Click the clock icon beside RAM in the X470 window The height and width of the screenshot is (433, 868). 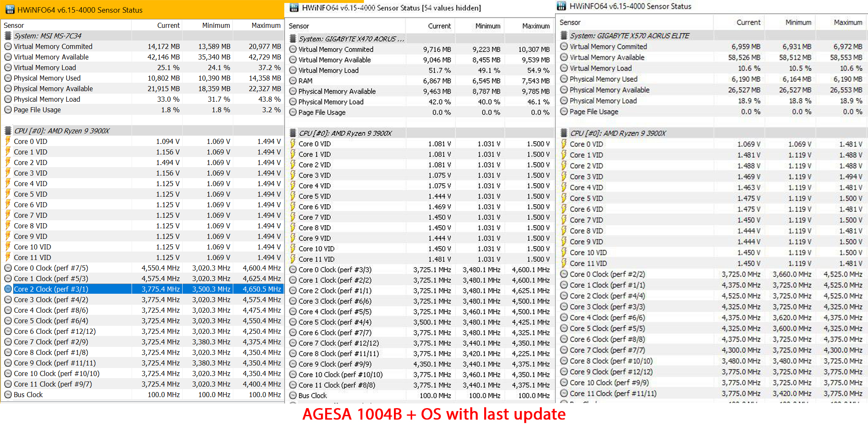tap(293, 81)
